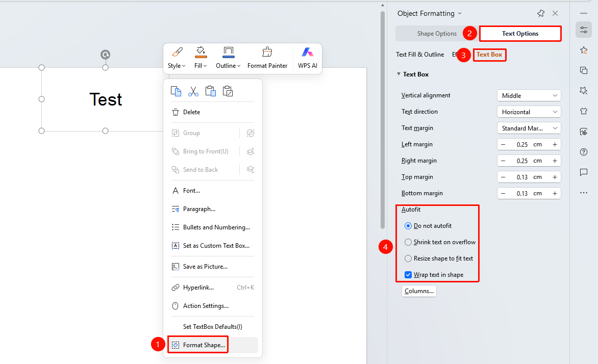The width and height of the screenshot is (598, 364).
Task: Select Shrink text on overflow option
Action: pos(440,242)
